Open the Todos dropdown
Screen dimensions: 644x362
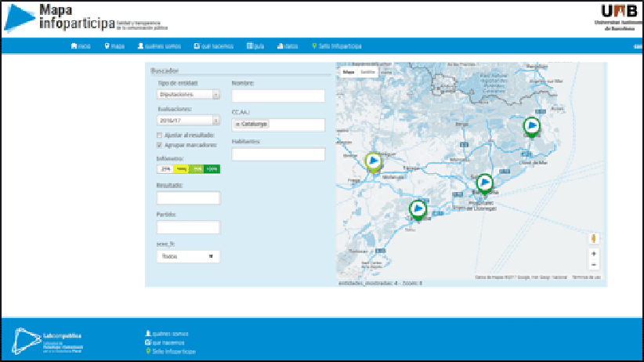188,256
